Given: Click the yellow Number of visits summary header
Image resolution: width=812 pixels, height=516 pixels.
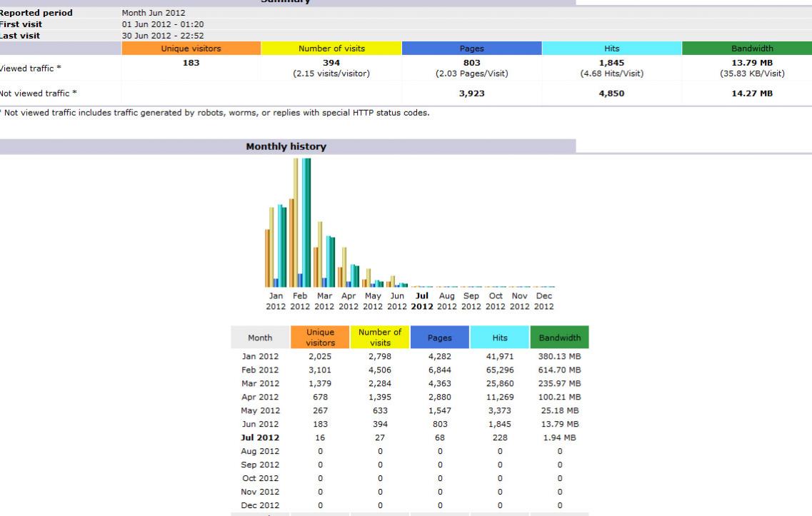Looking at the screenshot, I should (331, 48).
